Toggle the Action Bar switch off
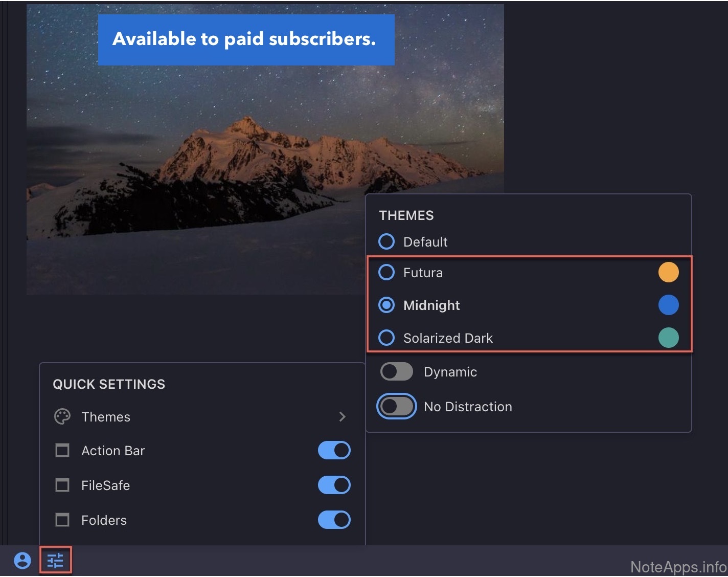Screen dimensions: 728x577 [x=334, y=451]
